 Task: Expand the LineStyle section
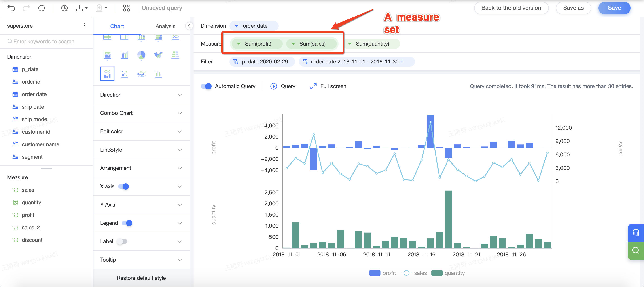tap(141, 150)
